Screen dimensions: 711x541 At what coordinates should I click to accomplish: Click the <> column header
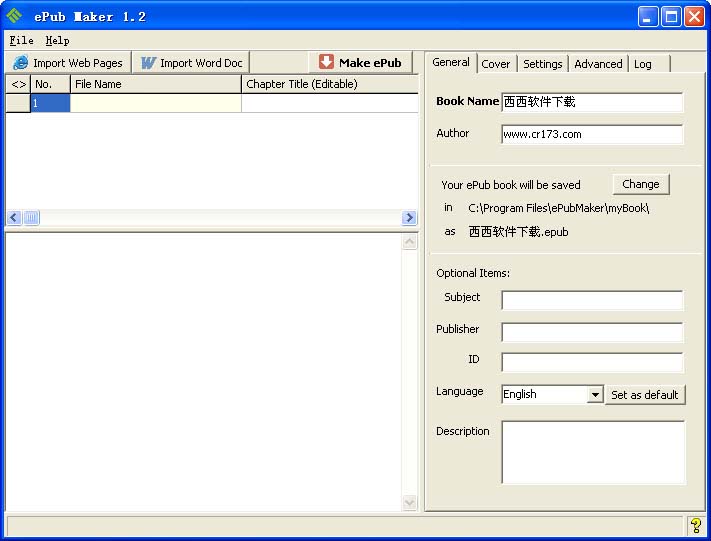[18, 84]
